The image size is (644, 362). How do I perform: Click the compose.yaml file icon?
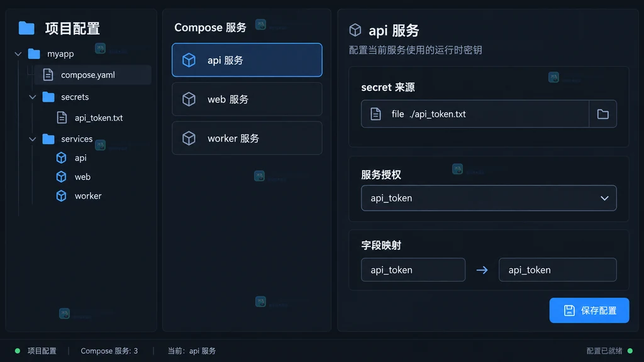click(x=48, y=75)
